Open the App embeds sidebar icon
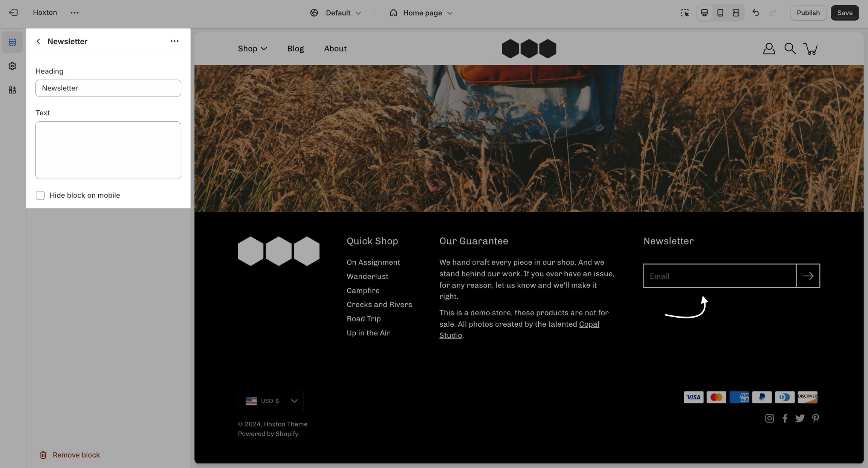This screenshot has height=468, width=868. pos(12,90)
